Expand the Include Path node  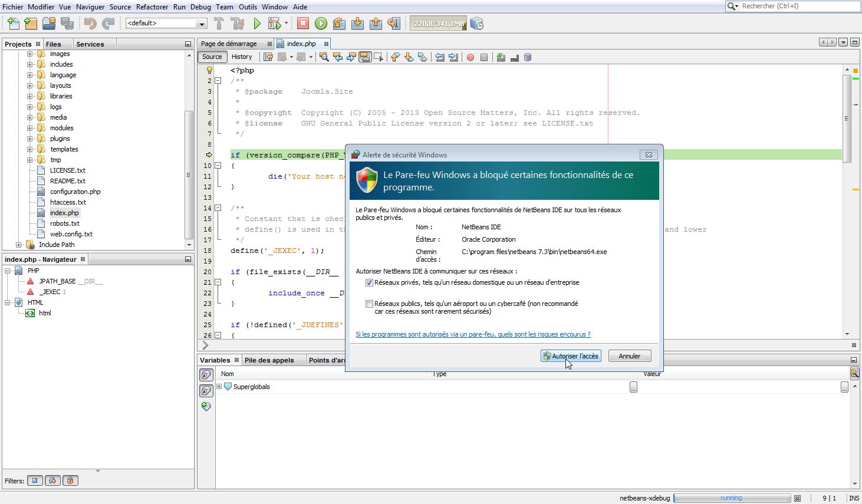(x=18, y=245)
